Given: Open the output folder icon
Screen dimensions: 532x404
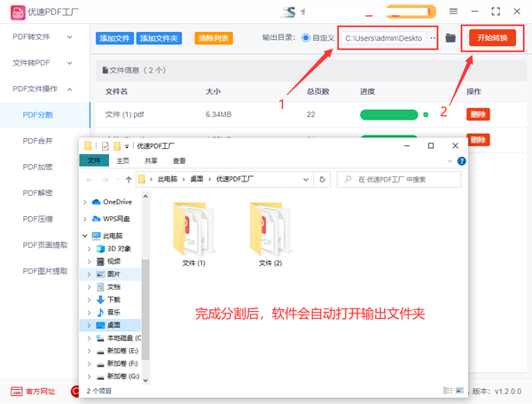Looking at the screenshot, I should point(450,38).
